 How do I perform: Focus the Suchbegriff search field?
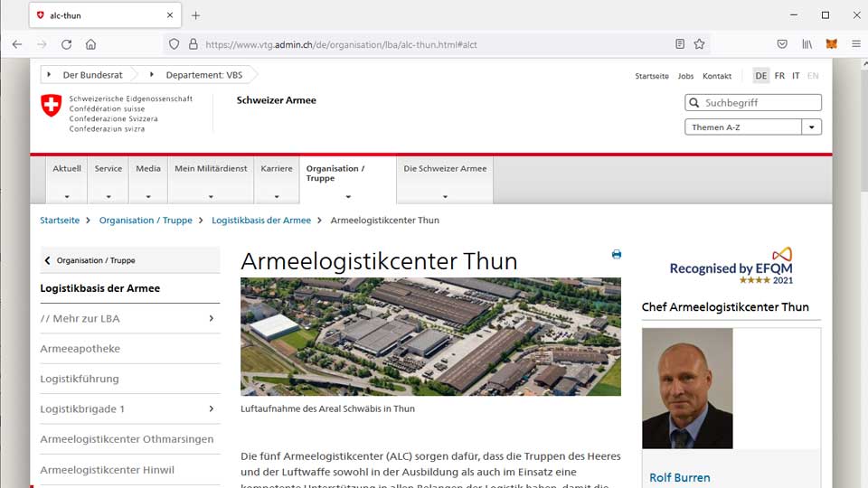click(x=753, y=103)
